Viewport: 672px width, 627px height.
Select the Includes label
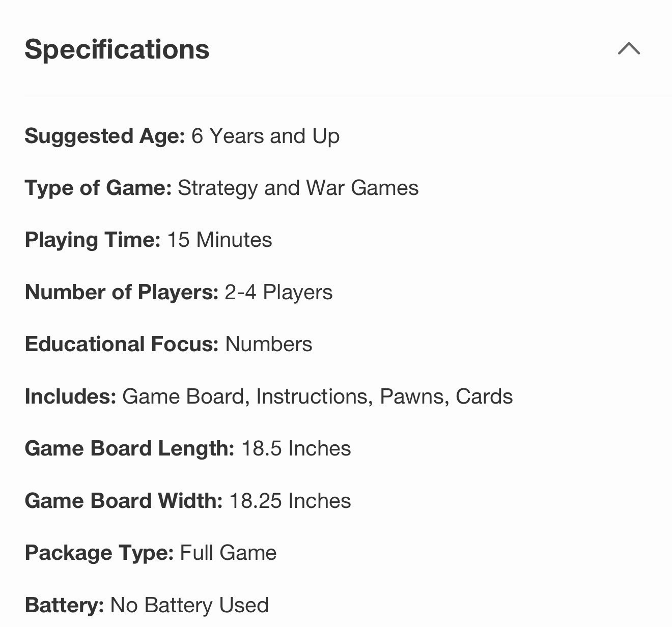pyautogui.click(x=71, y=397)
